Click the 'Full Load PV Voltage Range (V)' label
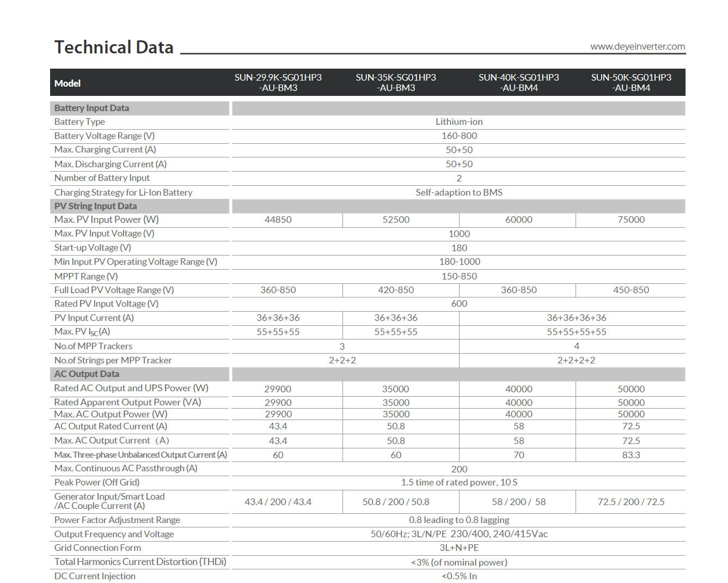 click(x=114, y=290)
